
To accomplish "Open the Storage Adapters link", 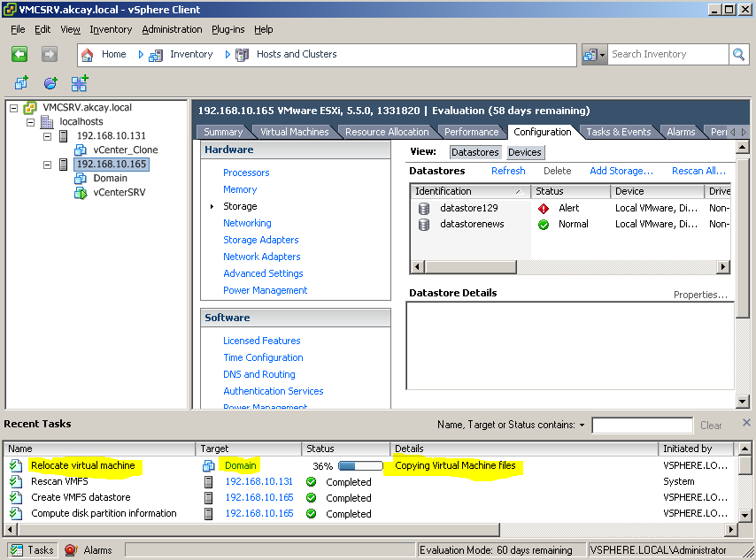I will (260, 240).
